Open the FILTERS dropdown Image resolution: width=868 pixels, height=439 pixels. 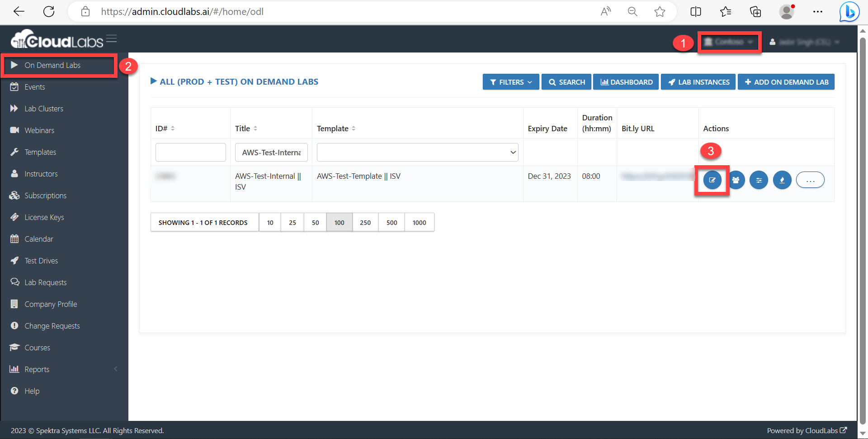click(x=511, y=82)
